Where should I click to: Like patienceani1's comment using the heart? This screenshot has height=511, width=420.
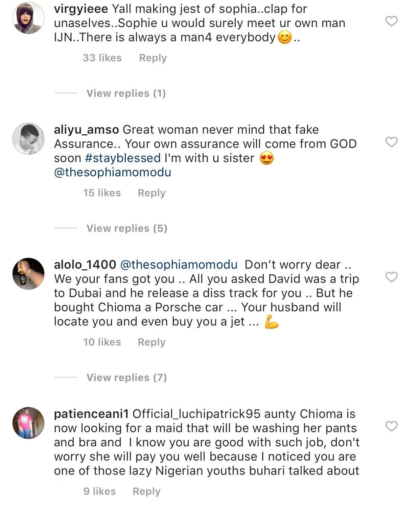[391, 426]
